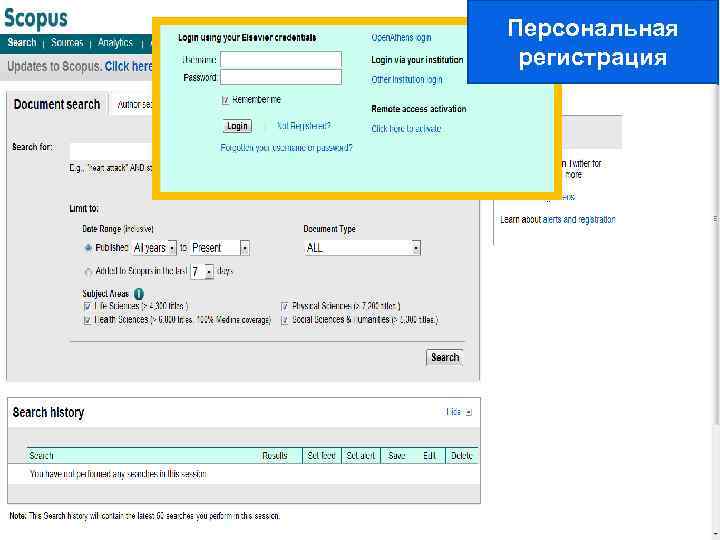Open the All years dropdown
Image resolution: width=720 pixels, height=540 pixels.
point(154,248)
